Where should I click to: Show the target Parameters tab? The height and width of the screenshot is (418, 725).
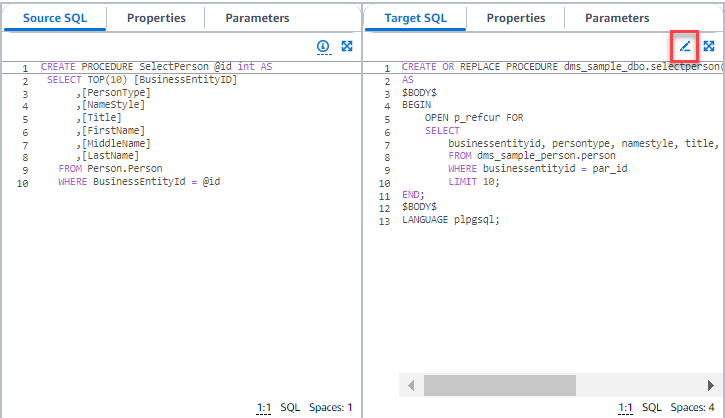click(x=617, y=18)
